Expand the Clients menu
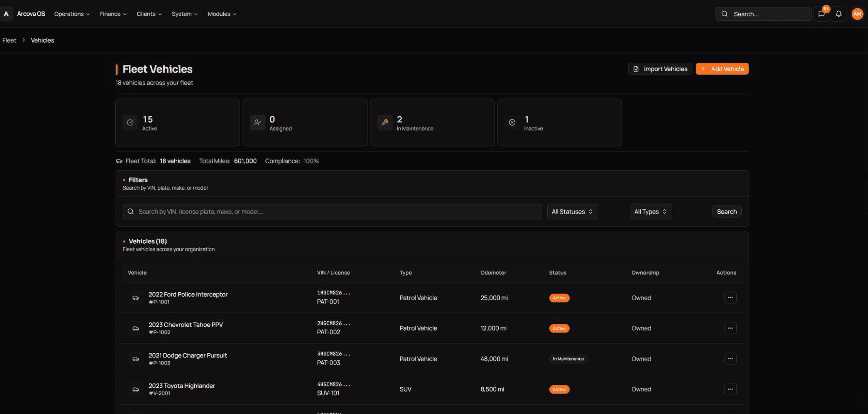The image size is (868, 414). 149,14
